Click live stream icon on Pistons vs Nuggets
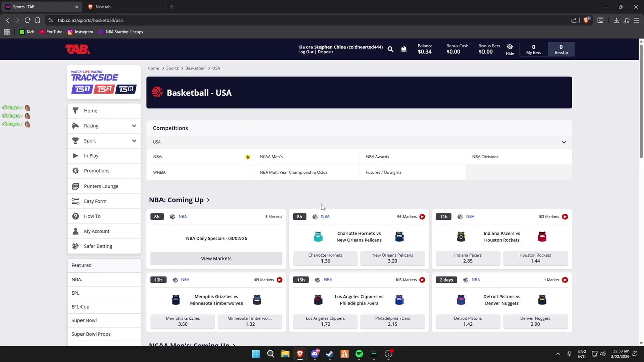This screenshot has width=644, height=362. pos(565,280)
